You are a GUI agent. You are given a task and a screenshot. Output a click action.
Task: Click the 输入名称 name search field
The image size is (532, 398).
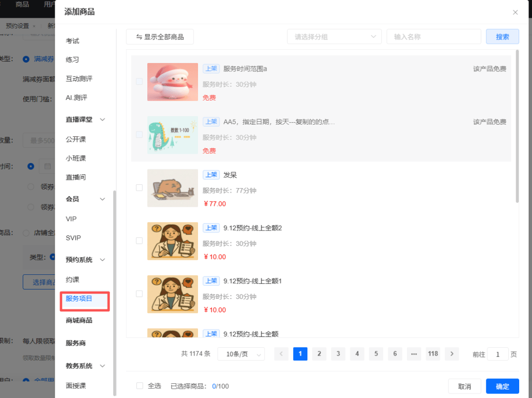[433, 36]
